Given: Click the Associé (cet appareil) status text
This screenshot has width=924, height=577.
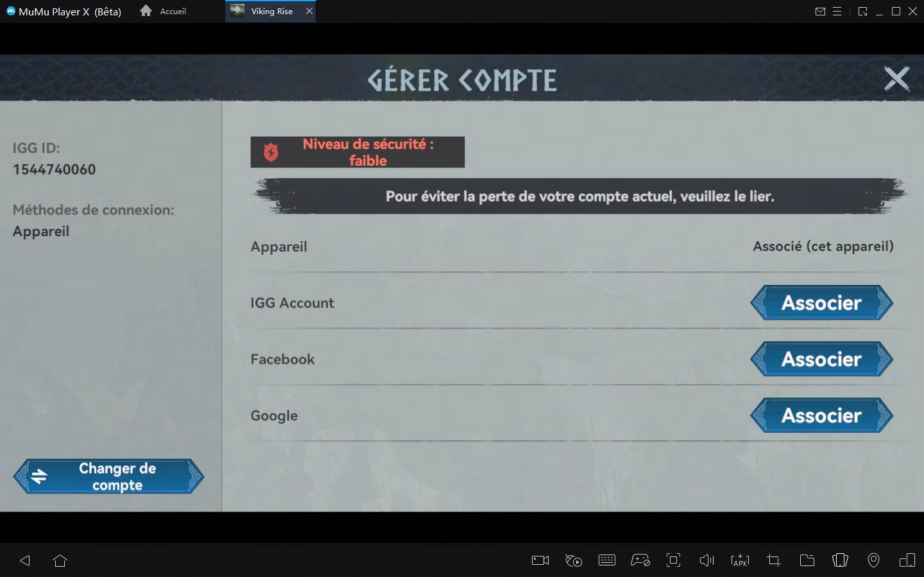Looking at the screenshot, I should (823, 246).
